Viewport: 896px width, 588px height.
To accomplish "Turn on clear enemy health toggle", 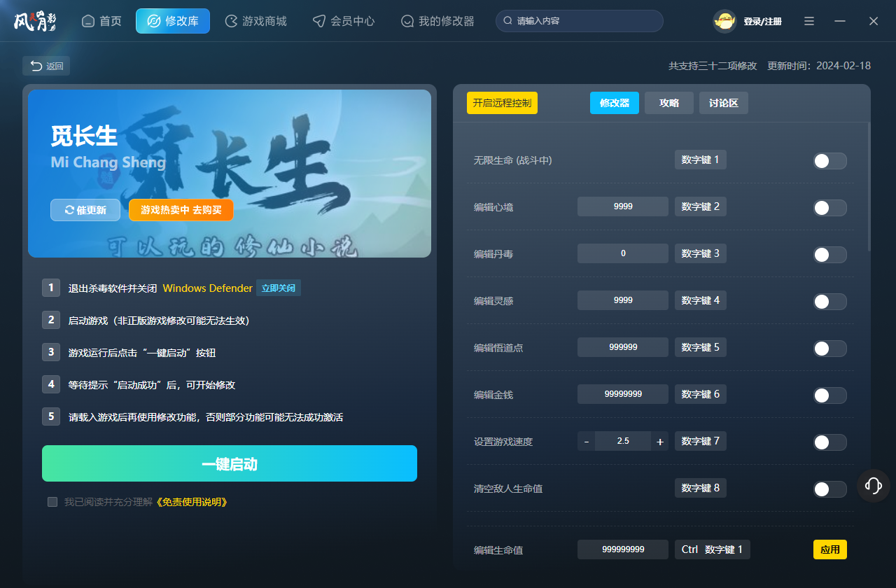I will pyautogui.click(x=829, y=489).
